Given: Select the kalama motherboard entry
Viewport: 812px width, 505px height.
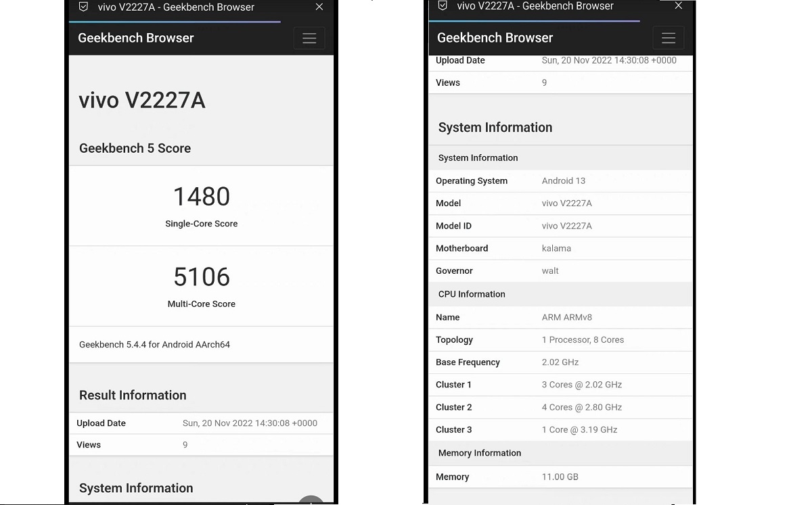Looking at the screenshot, I should click(556, 248).
